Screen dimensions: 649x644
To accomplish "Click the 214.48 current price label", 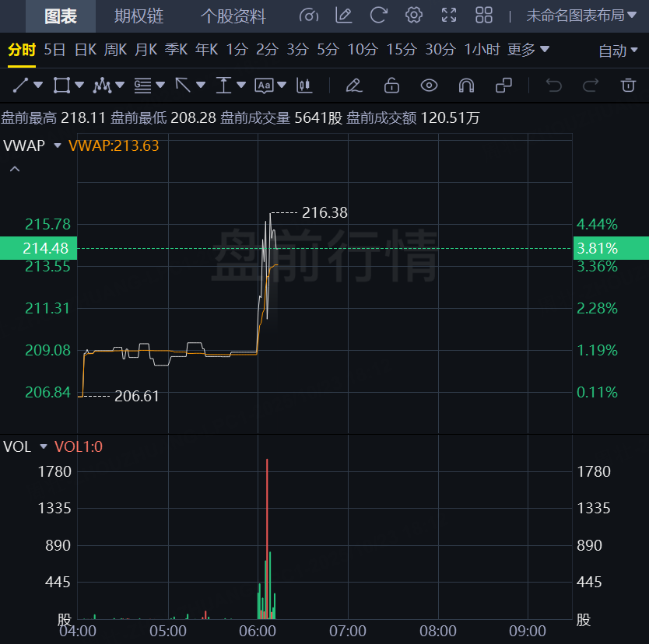I will [x=38, y=248].
